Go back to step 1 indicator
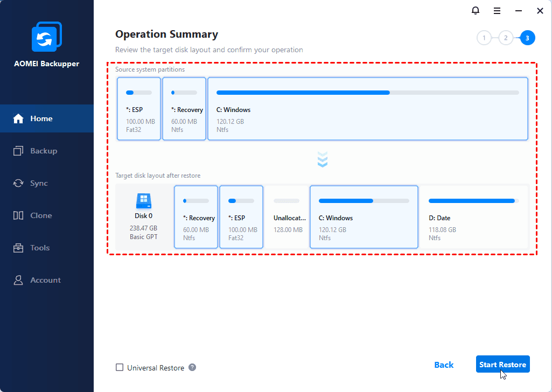This screenshot has width=552, height=392. [x=484, y=38]
